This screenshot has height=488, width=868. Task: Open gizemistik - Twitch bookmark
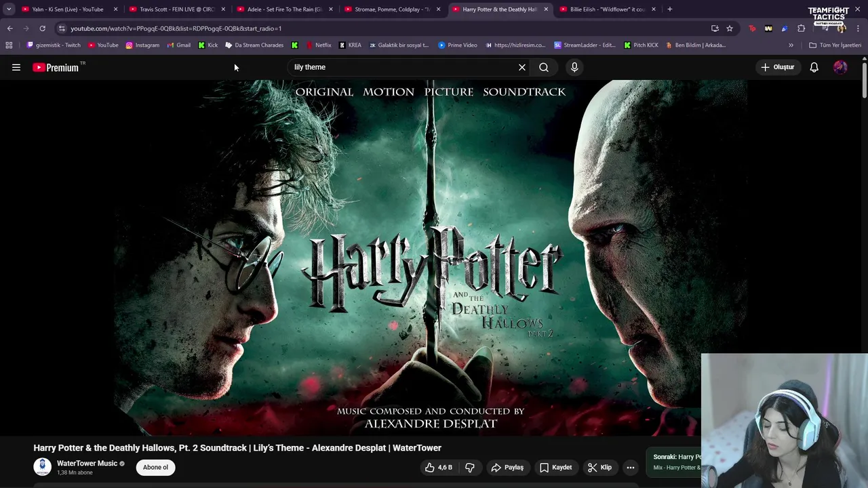coord(53,45)
